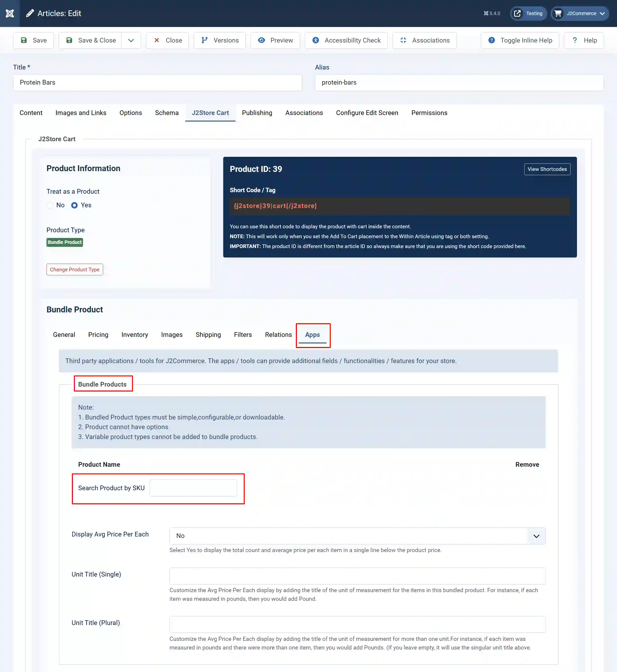Image resolution: width=617 pixels, height=672 pixels.
Task: Click the Change Product Type button
Action: tap(74, 270)
